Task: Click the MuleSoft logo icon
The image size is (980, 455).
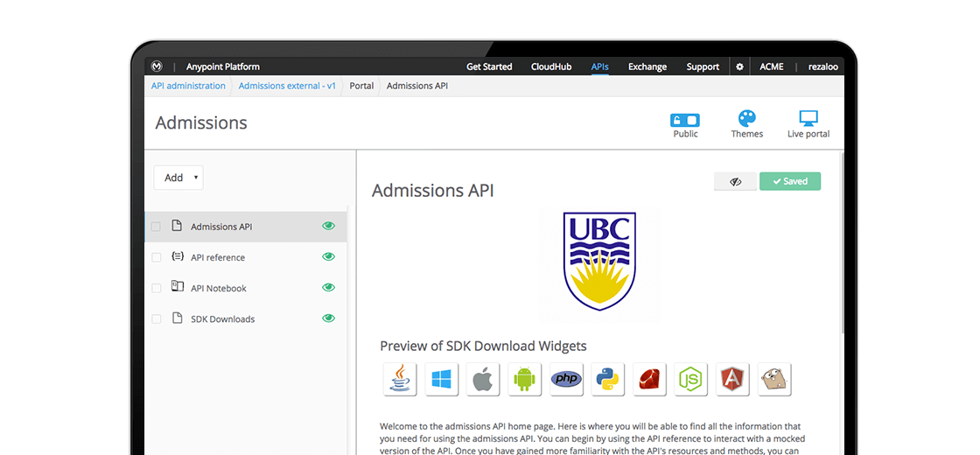Action: coord(157,66)
